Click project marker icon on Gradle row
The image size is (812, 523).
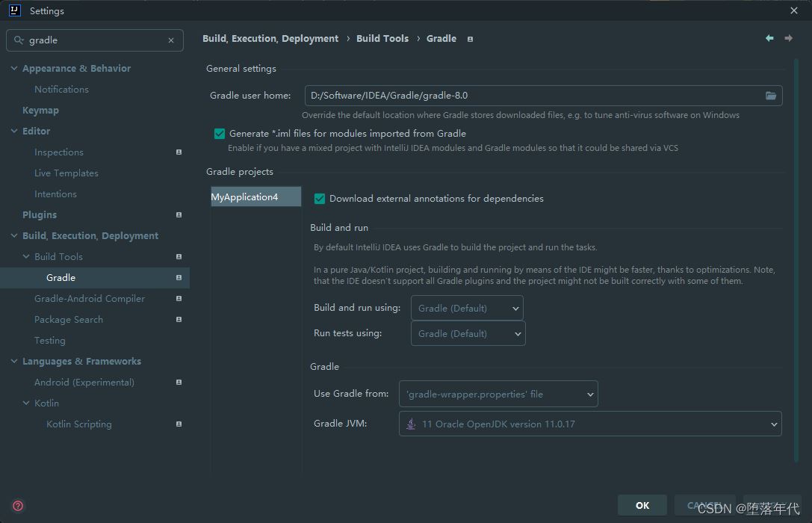pos(179,277)
